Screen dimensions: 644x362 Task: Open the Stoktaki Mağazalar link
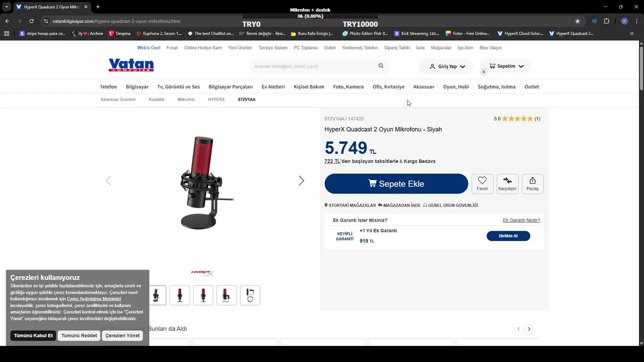pos(350,205)
